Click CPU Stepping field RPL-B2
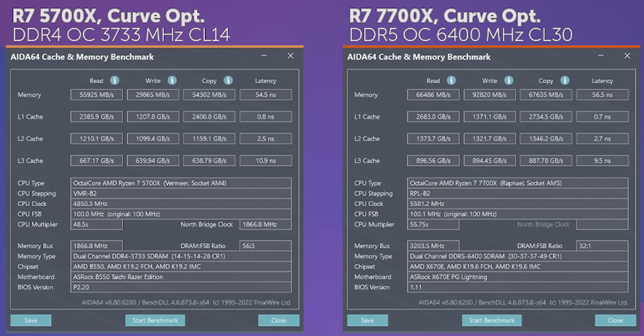The height and width of the screenshot is (336, 644). pos(518,193)
